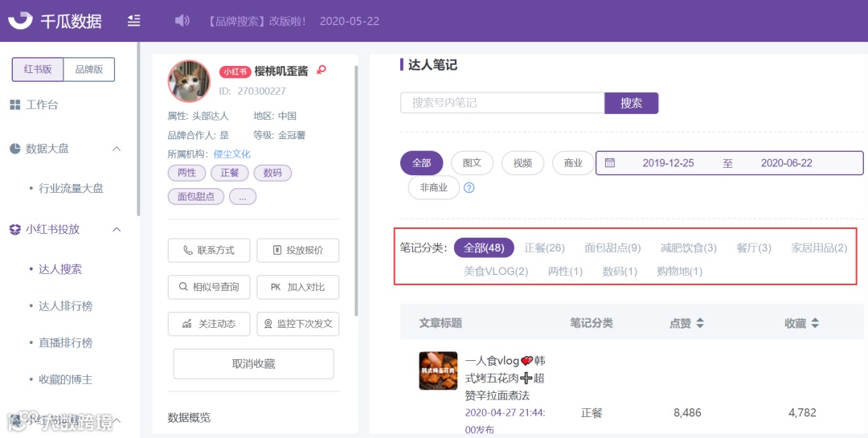Open 达人排行榜 in sidebar

click(65, 306)
